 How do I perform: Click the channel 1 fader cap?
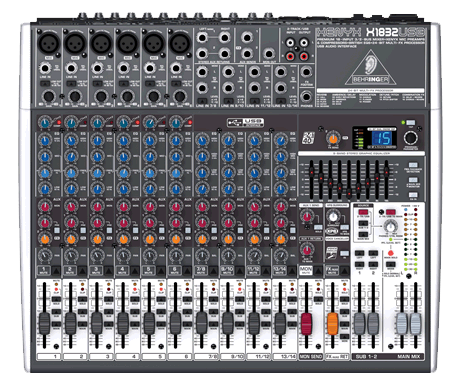point(44,323)
